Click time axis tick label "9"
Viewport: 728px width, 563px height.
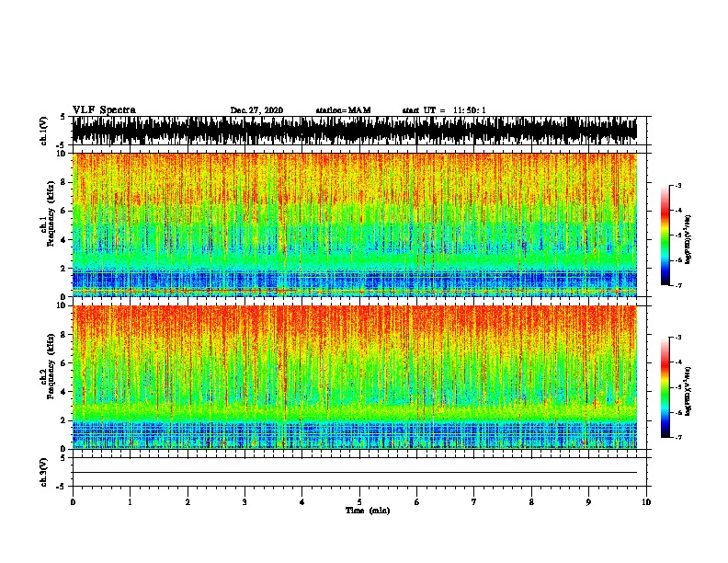(x=588, y=502)
